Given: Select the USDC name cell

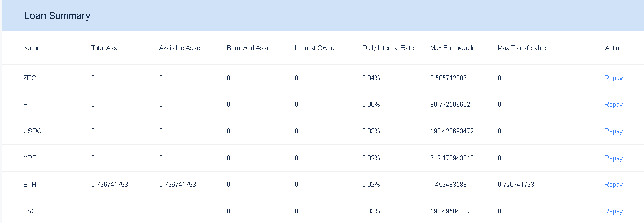Looking at the screenshot, I should [x=33, y=131].
